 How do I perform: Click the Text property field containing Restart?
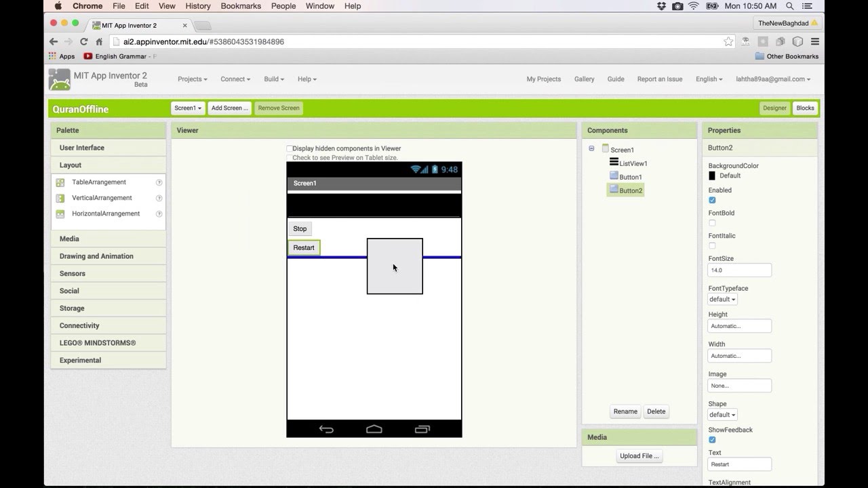point(740,464)
